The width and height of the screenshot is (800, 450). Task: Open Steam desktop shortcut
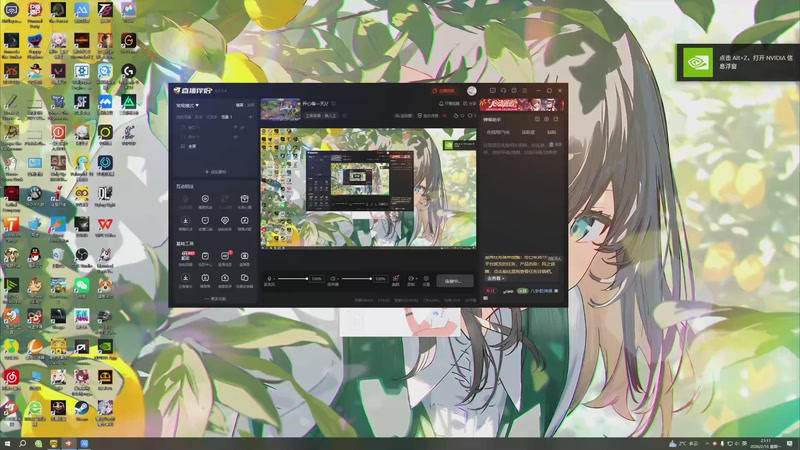[82, 411]
